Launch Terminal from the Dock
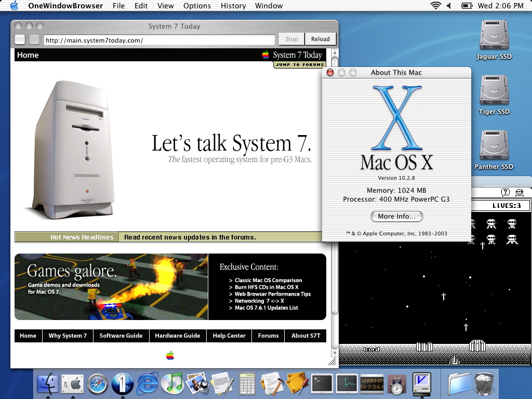The image size is (532, 399). point(322,384)
